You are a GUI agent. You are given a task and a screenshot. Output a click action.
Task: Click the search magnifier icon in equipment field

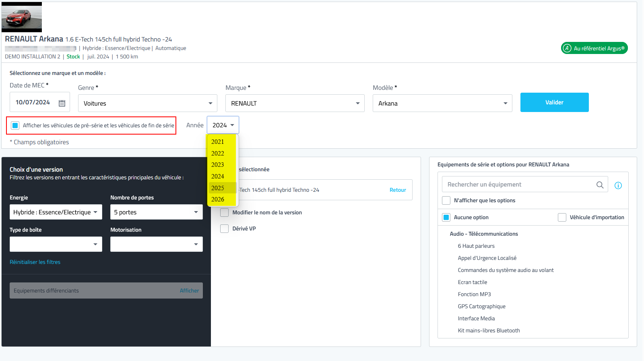click(600, 185)
